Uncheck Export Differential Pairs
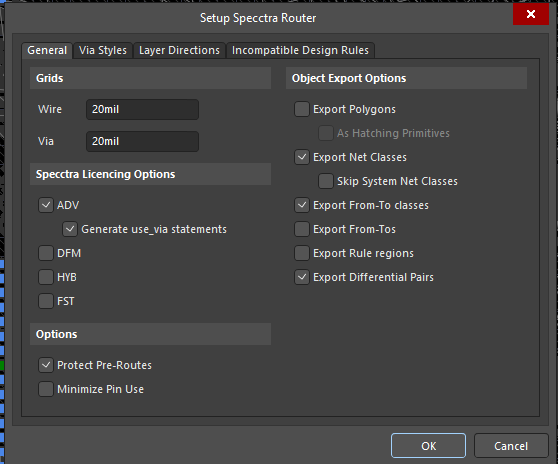The height and width of the screenshot is (464, 558). [x=302, y=277]
